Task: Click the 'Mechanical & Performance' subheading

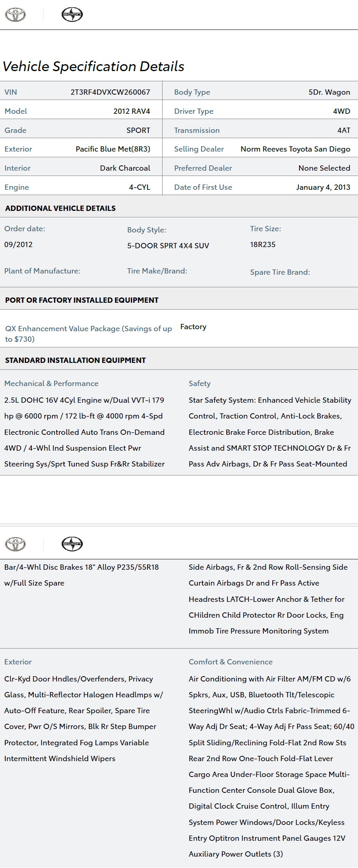Action: pyautogui.click(x=51, y=384)
